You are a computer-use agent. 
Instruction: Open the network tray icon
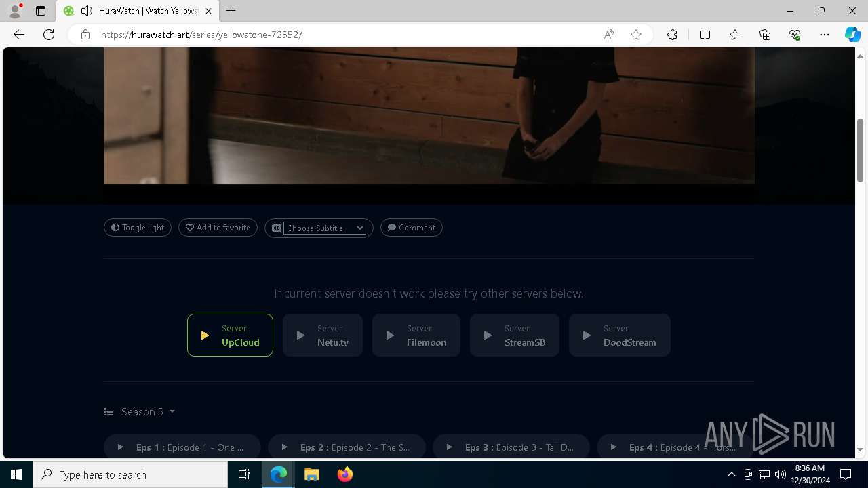click(764, 474)
